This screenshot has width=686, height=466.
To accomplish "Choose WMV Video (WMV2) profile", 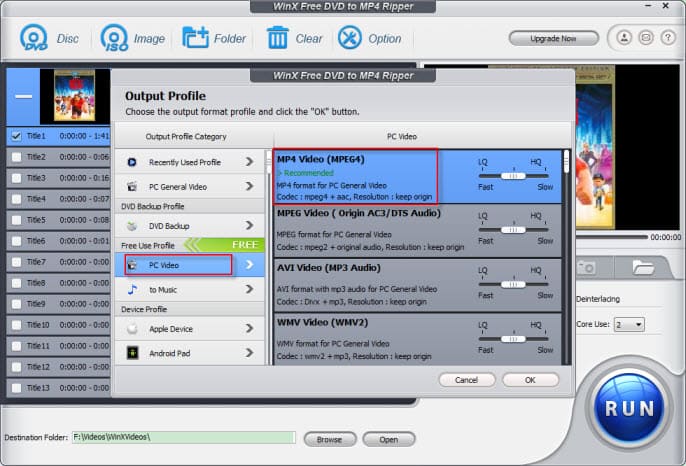I will point(417,339).
